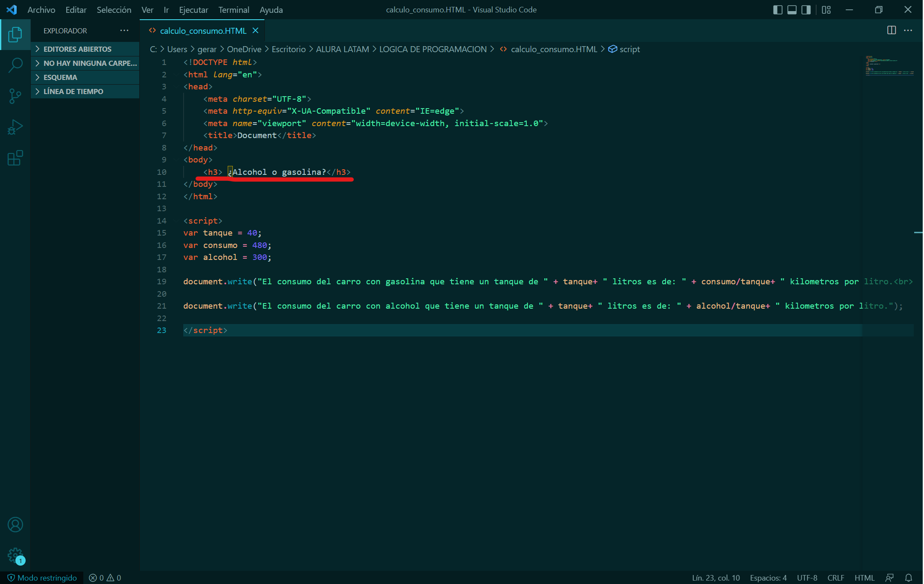This screenshot has width=924, height=584.
Task: Click the opening script tag on line 14
Action: (x=202, y=221)
